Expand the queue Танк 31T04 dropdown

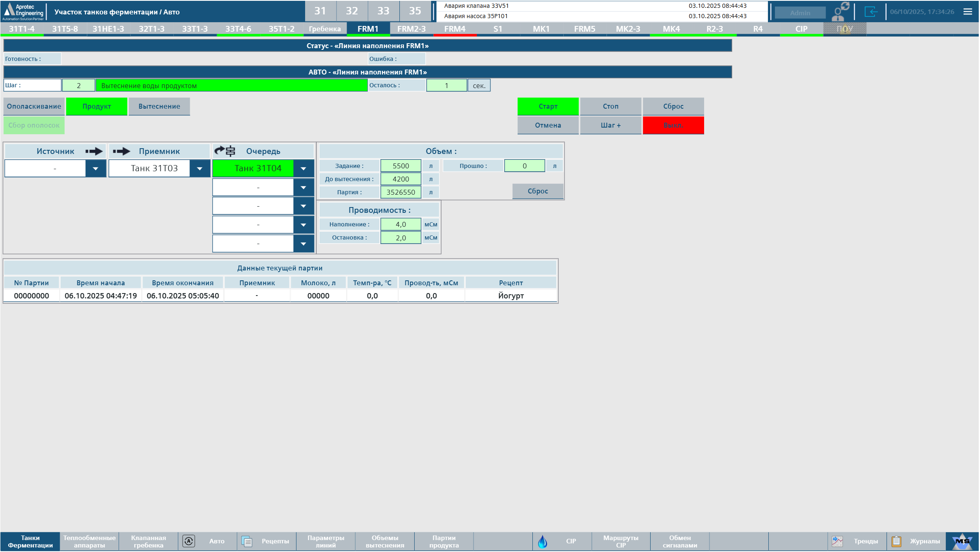click(x=303, y=168)
